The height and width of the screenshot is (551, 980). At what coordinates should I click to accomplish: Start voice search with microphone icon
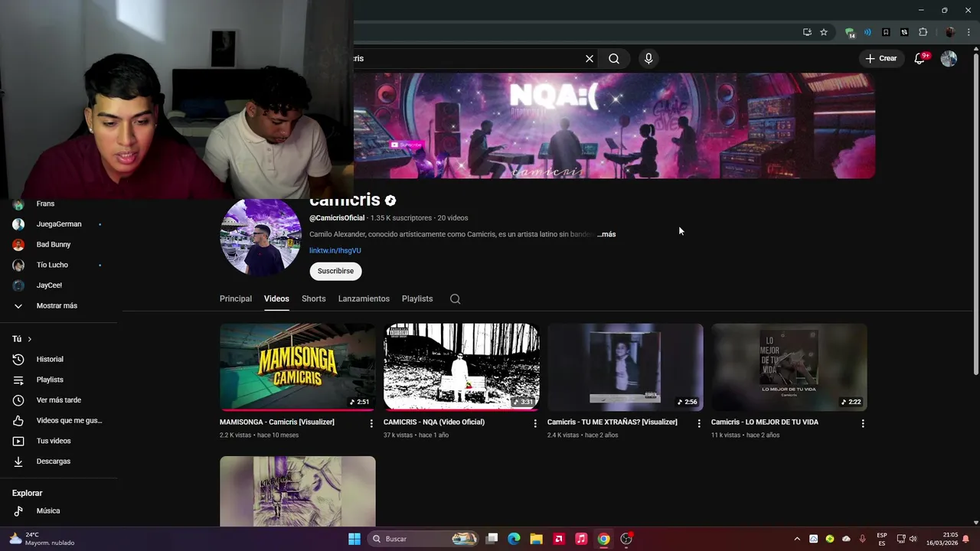(x=648, y=58)
